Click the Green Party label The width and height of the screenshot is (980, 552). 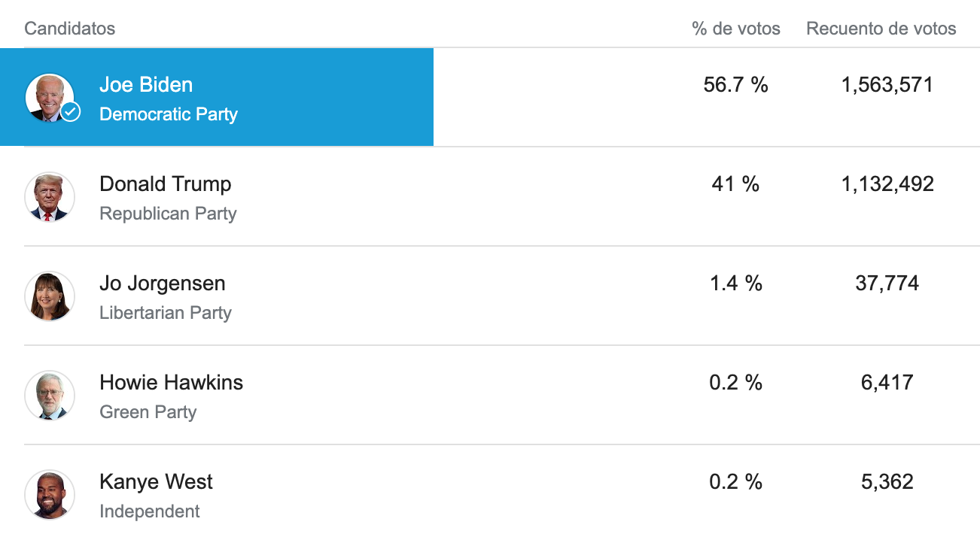point(148,412)
